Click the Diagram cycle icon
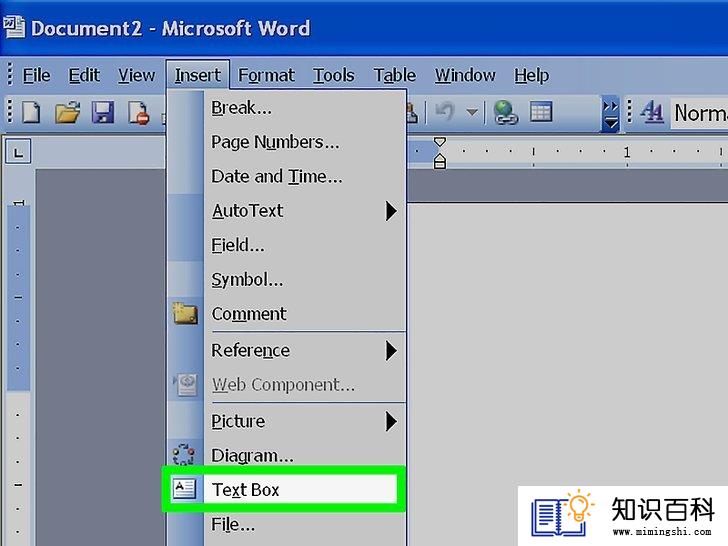Viewport: 728px width, 546px height. [x=184, y=455]
